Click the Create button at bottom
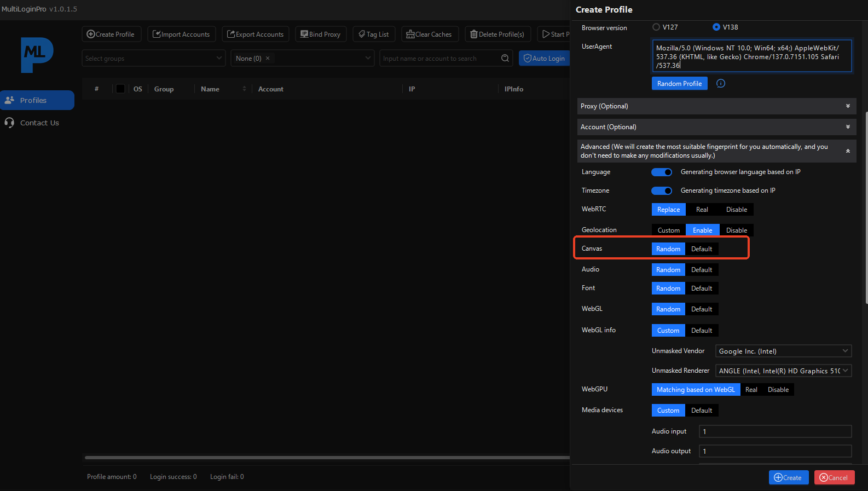The width and height of the screenshot is (868, 491). click(x=788, y=477)
